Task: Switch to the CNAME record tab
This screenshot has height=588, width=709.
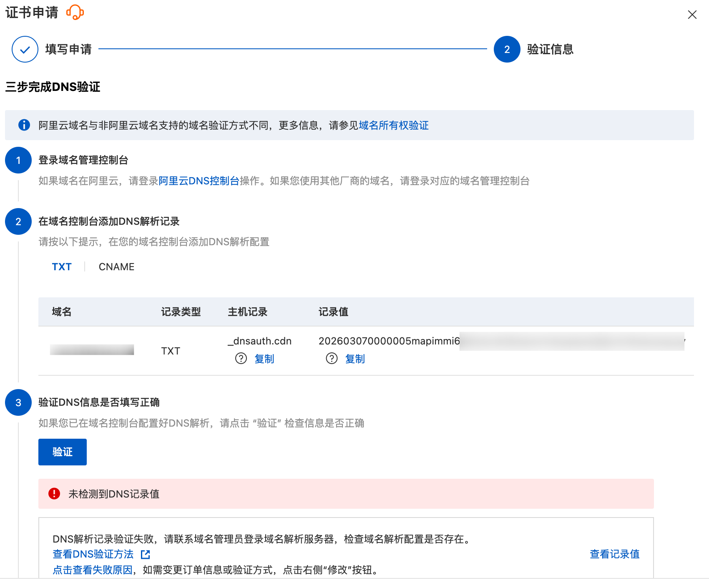Action: [x=116, y=267]
